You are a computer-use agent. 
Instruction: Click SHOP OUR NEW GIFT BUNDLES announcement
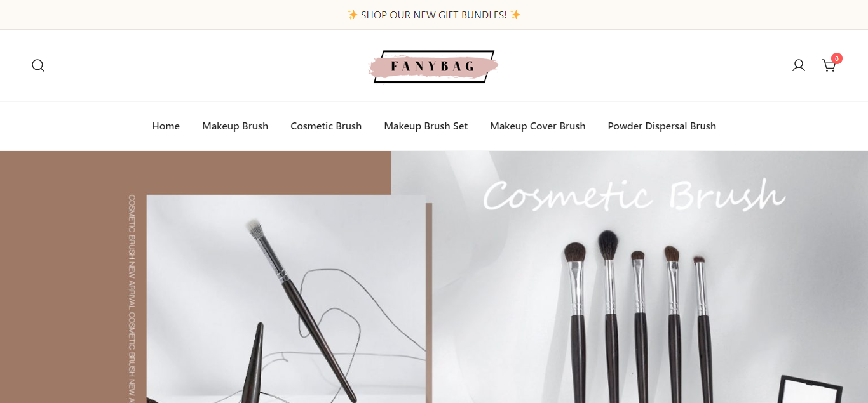tap(434, 15)
